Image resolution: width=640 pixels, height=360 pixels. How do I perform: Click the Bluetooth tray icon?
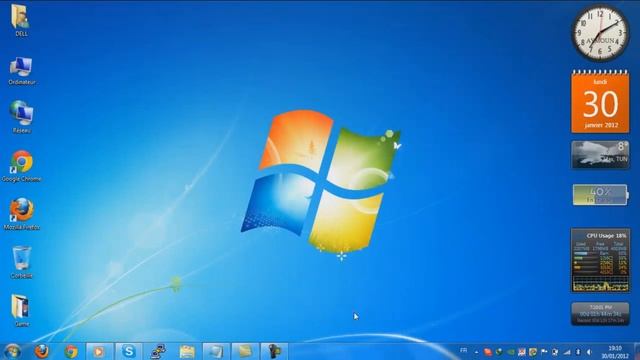tap(578, 352)
